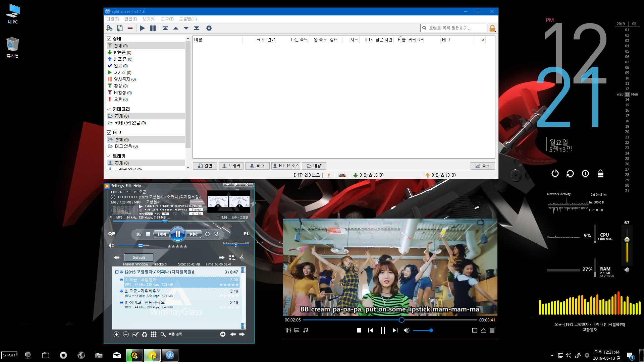Select 일시중지 (0) status filter
This screenshot has width=644, height=362.
(x=125, y=79)
